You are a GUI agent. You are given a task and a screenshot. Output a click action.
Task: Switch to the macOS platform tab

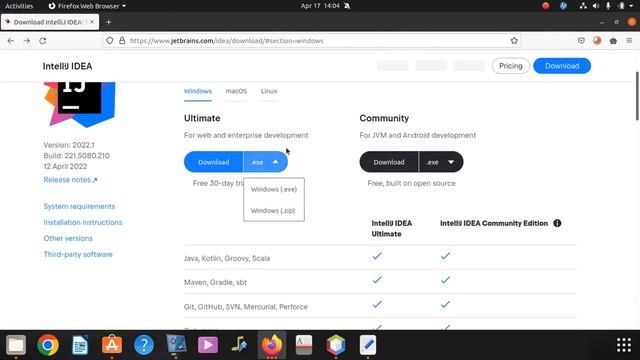point(236,91)
